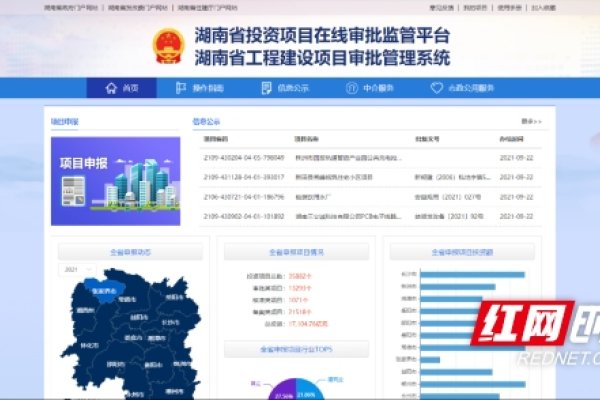Open the table row with code 2109-431128
600x400 pixels.
click(370, 177)
